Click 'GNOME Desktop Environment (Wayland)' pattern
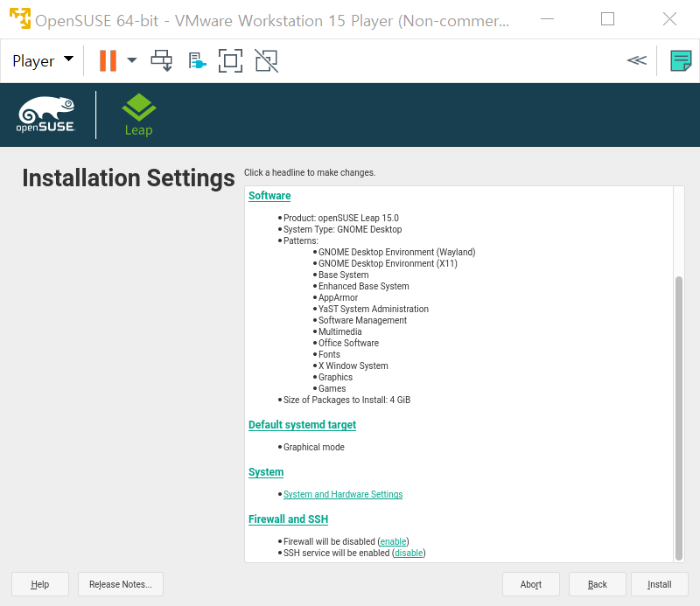 tap(396, 252)
